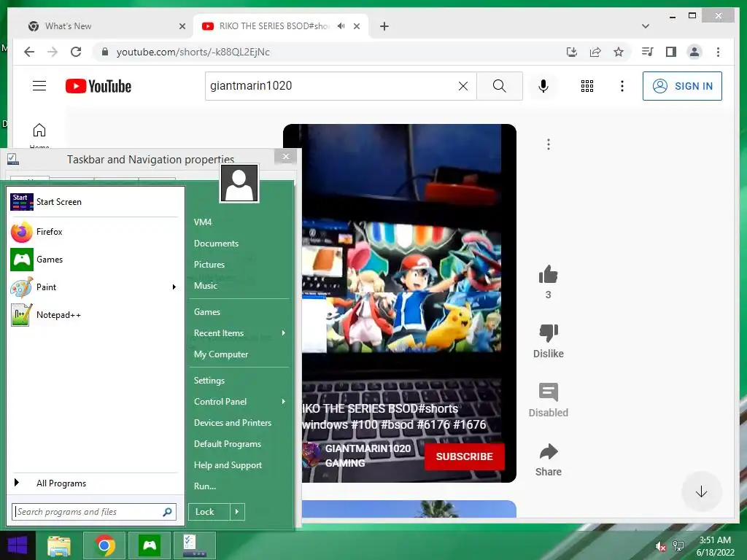Open the Games taskbar icon
The width and height of the screenshot is (747, 560).
pos(150,545)
